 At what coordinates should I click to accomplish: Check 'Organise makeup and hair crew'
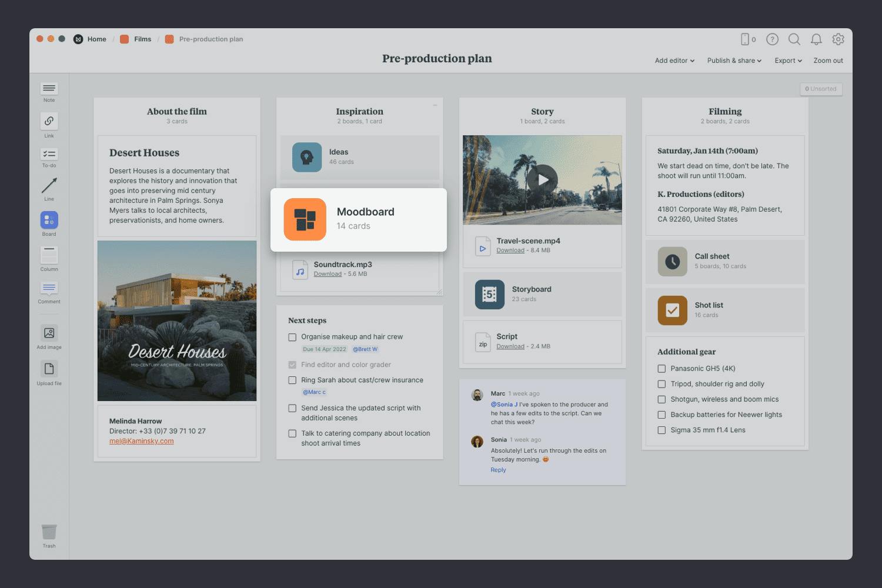click(x=292, y=338)
